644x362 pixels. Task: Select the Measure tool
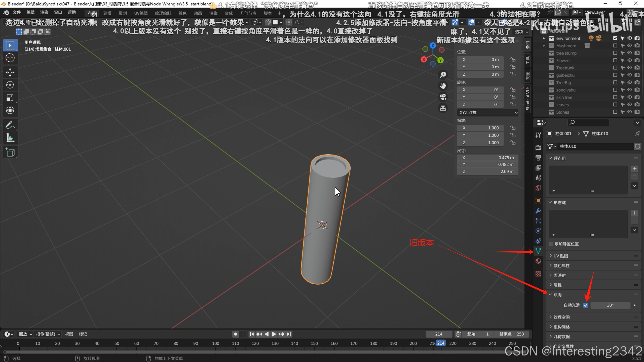pyautogui.click(x=10, y=138)
